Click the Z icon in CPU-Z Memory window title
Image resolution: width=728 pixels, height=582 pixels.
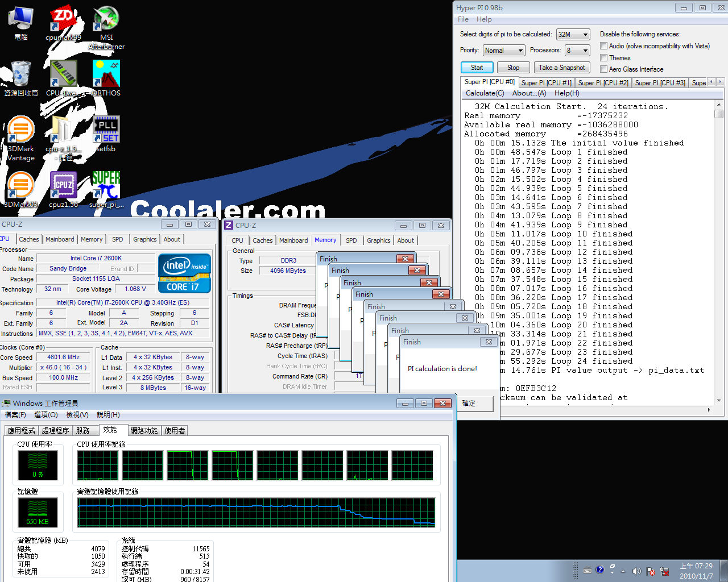(x=229, y=225)
